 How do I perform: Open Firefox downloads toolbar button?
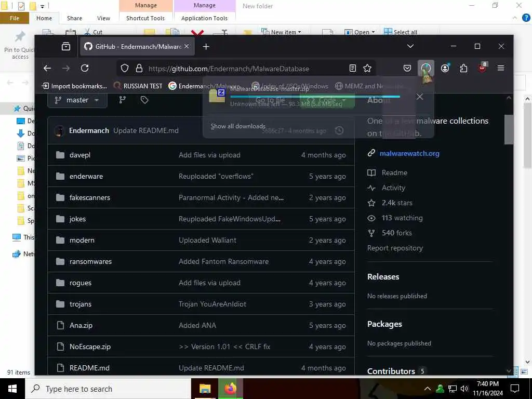(x=426, y=68)
